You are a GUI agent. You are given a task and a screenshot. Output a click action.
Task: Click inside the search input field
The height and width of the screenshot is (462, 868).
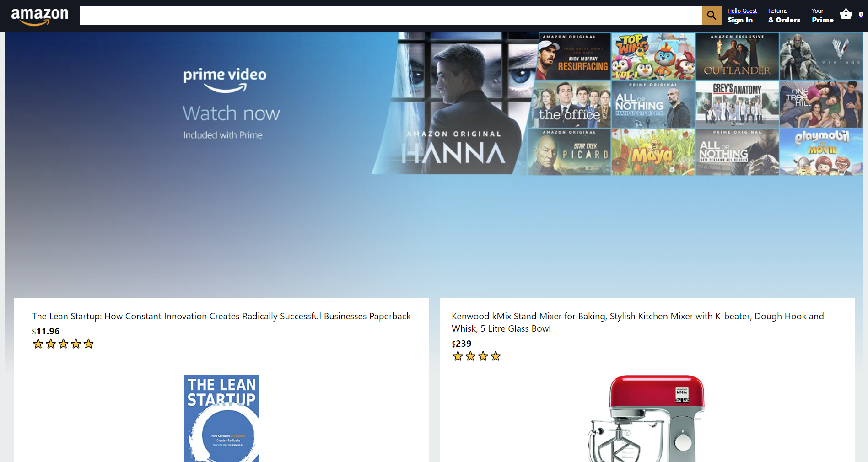[391, 16]
